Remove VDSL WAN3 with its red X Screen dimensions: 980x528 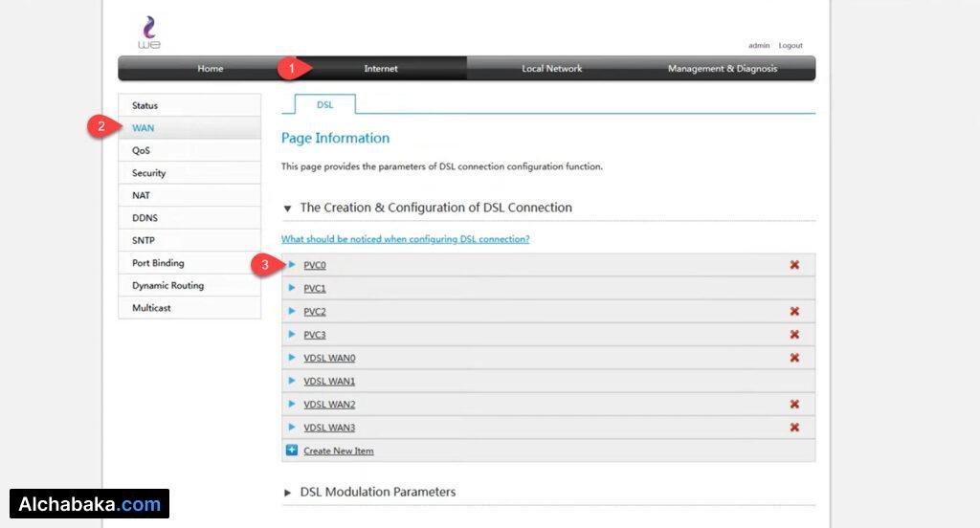click(794, 428)
